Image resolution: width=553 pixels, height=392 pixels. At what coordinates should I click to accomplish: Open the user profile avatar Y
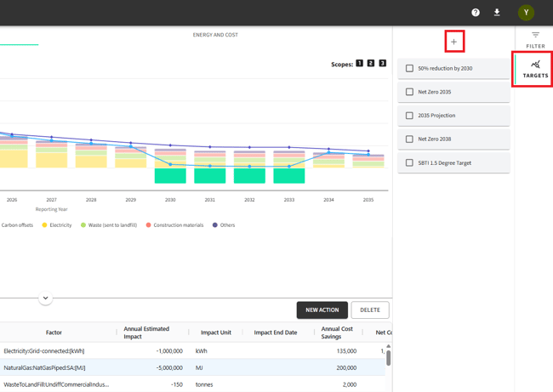[526, 13]
